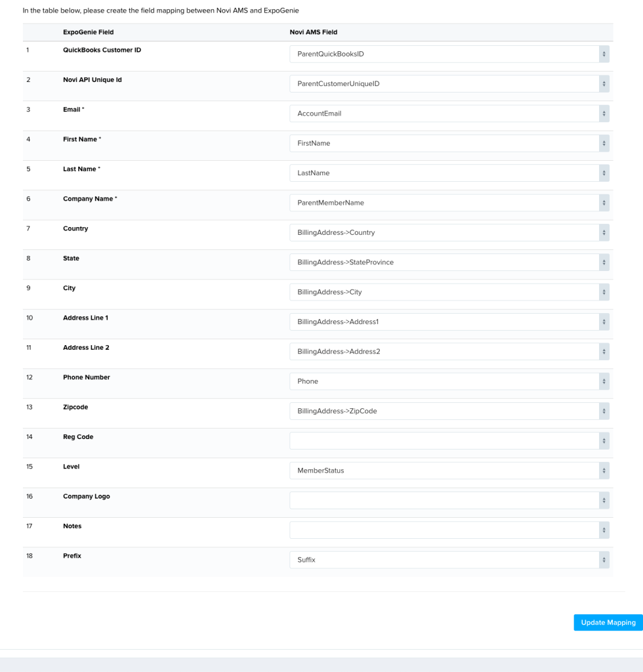This screenshot has width=643, height=672.
Task: Change the First Name mapping select
Action: click(449, 143)
